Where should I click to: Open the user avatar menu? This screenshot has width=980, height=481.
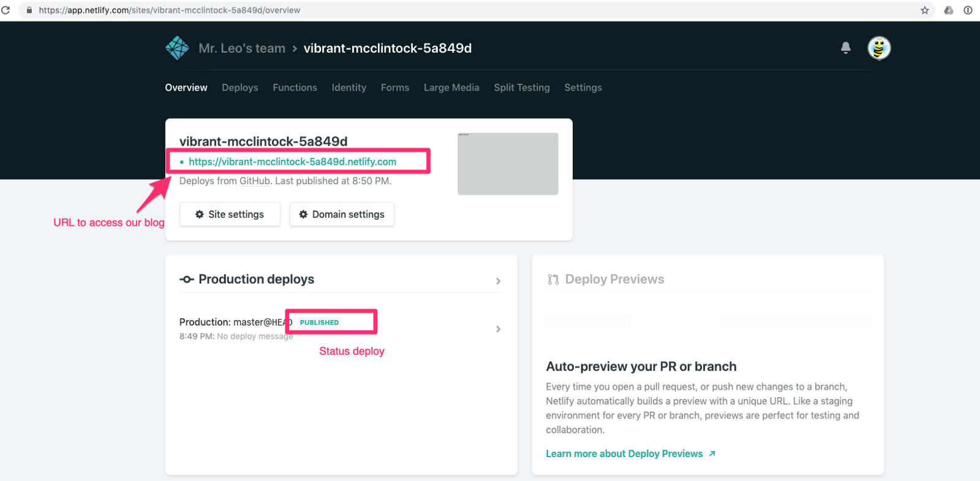(879, 48)
